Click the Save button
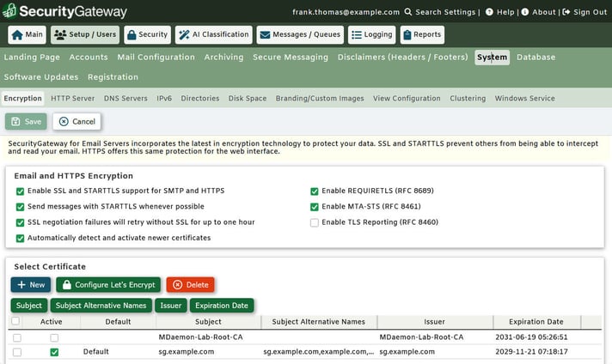The height and width of the screenshot is (364, 612). [26, 122]
